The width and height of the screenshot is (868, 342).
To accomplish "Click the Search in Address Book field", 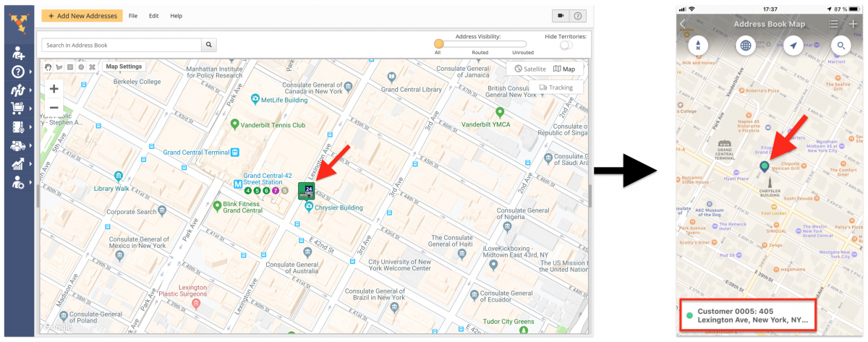I will 121,45.
